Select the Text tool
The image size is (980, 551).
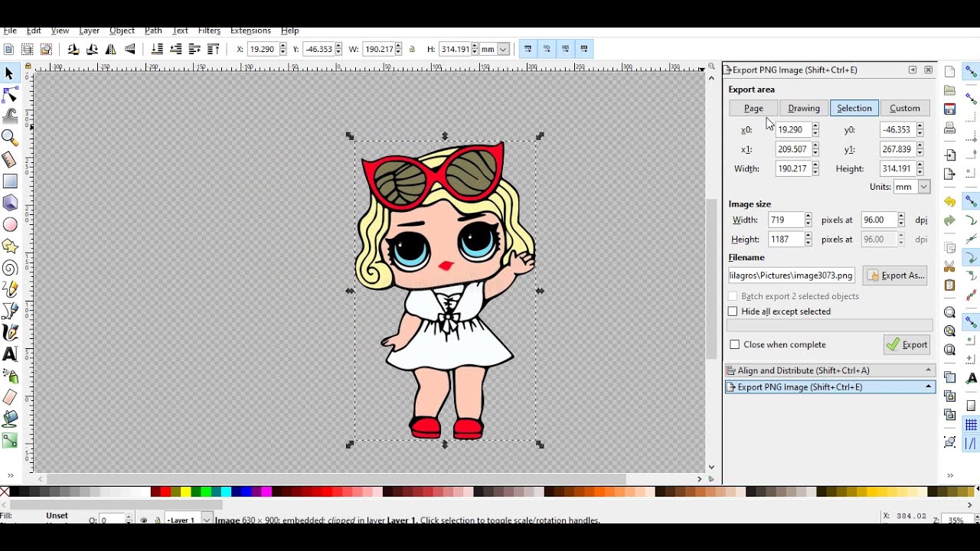click(10, 354)
